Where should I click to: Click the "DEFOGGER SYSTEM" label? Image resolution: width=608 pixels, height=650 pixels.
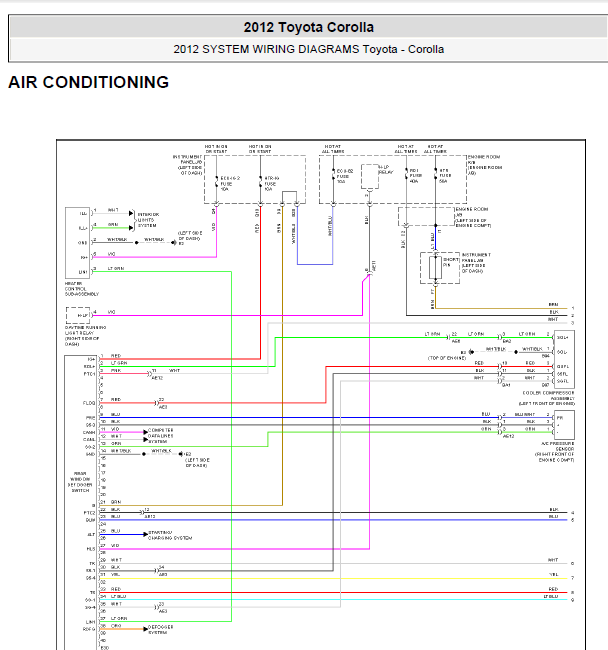tap(160, 630)
